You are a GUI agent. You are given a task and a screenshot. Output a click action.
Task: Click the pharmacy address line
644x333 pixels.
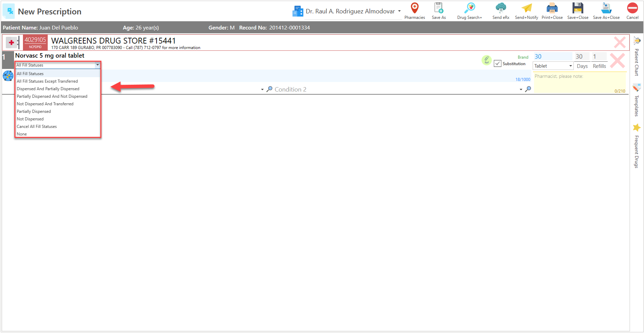tap(126, 48)
